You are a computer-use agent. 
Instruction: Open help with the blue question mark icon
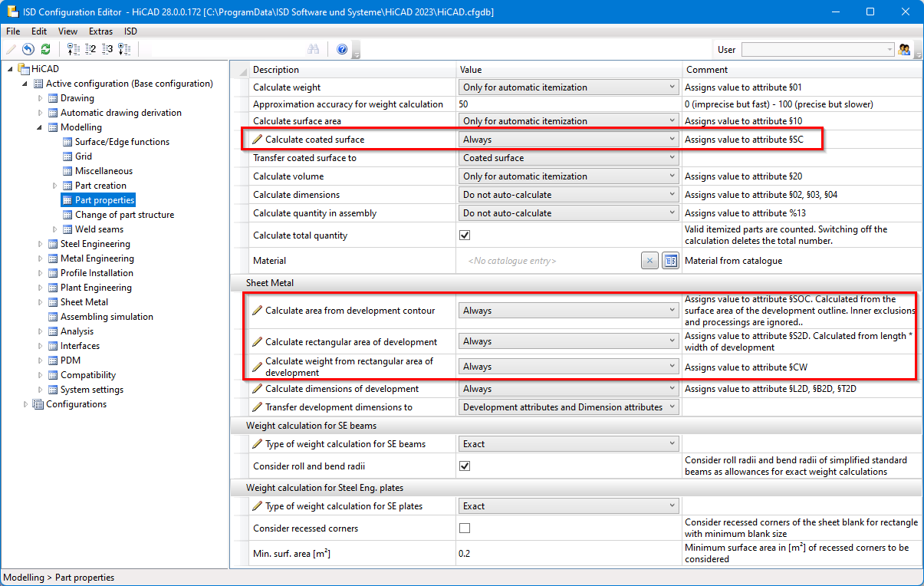tap(342, 49)
